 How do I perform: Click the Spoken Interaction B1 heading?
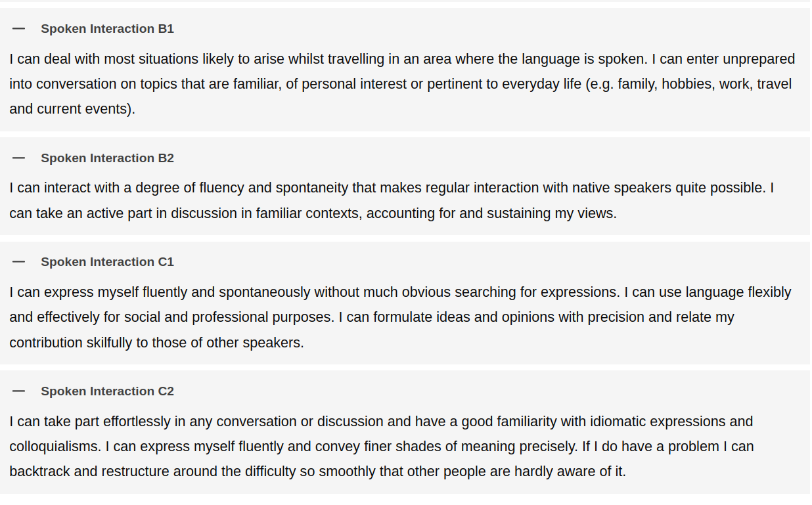click(x=107, y=29)
